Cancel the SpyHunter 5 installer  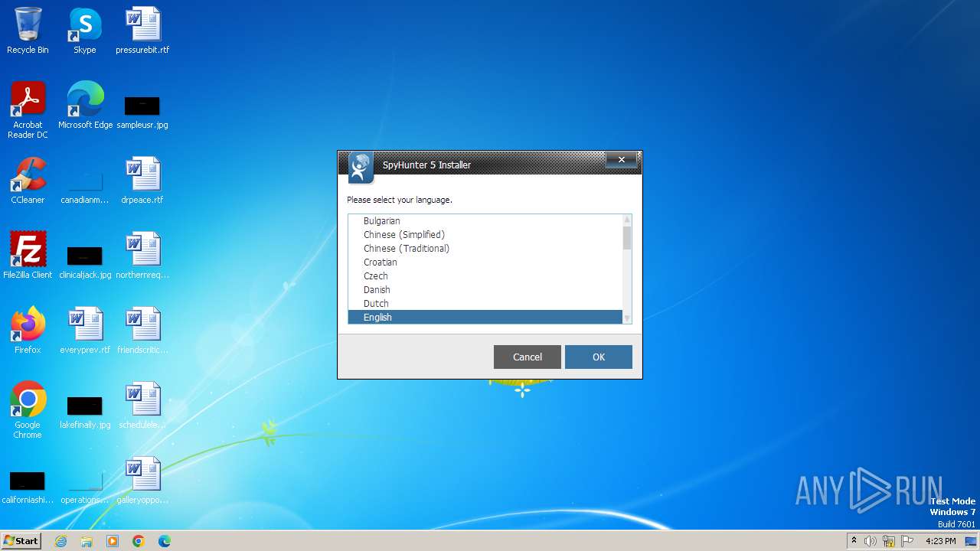pyautogui.click(x=528, y=357)
